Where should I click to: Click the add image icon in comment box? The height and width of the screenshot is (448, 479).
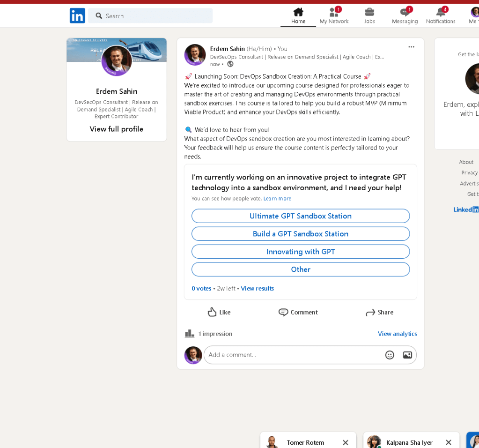[x=407, y=355]
